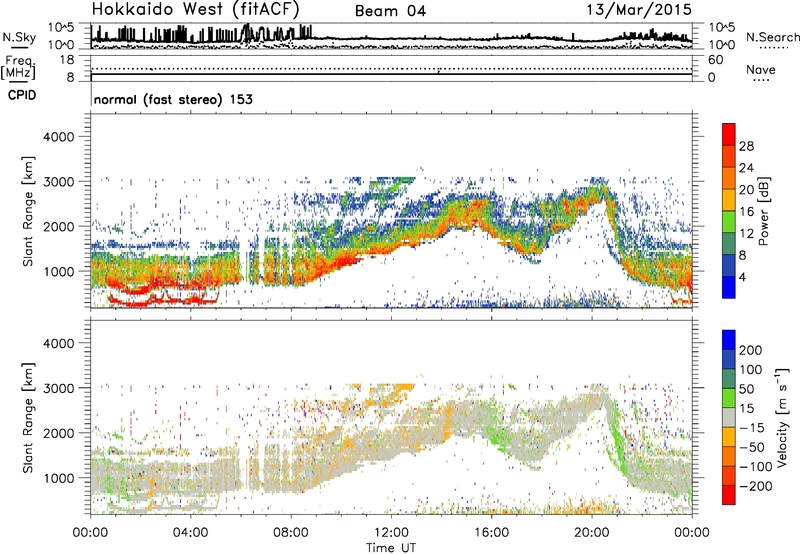This screenshot has height=554, width=800.
Task: Select the green 15–50 Velocity colorbar segment
Action: pyautogui.click(x=729, y=398)
